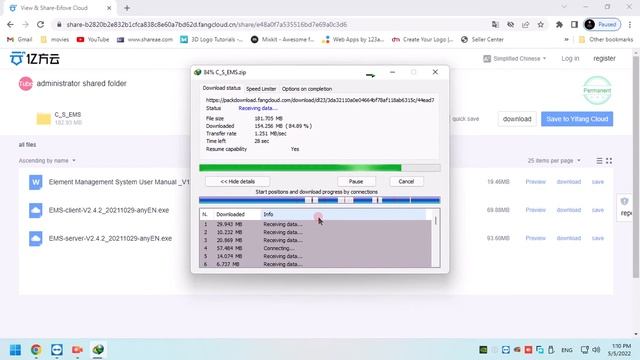The height and width of the screenshot is (360, 640).
Task: Bookmark this page with star icon
Action: 540,24
